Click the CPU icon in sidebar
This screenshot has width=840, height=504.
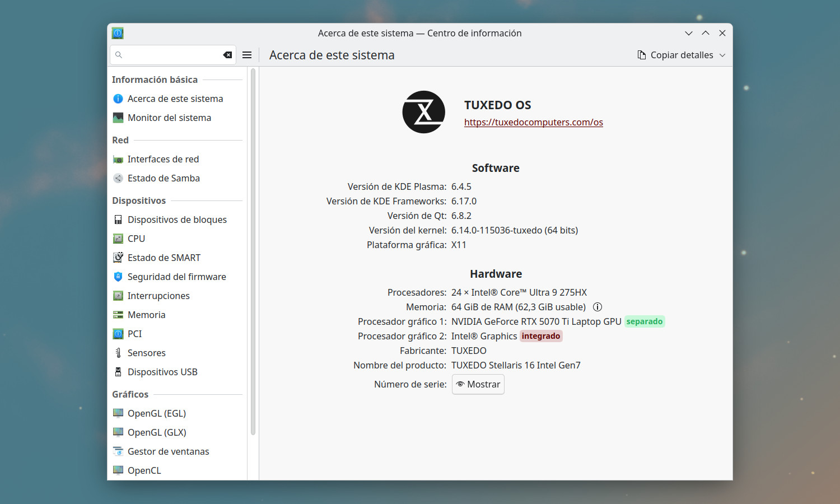point(118,239)
